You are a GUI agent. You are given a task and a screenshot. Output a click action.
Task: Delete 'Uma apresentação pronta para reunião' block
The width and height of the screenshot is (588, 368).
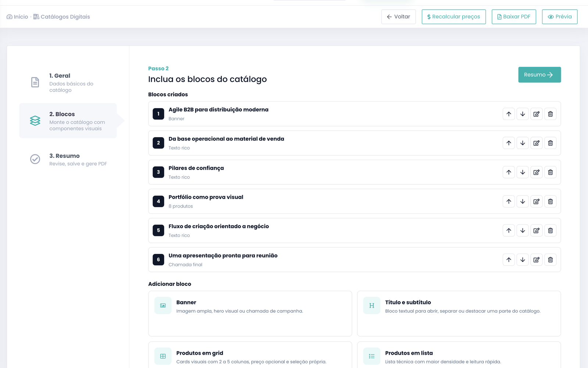tap(551, 260)
